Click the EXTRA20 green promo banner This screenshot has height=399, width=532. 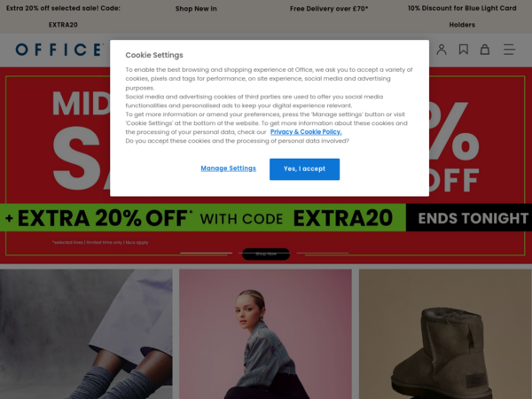(x=203, y=217)
